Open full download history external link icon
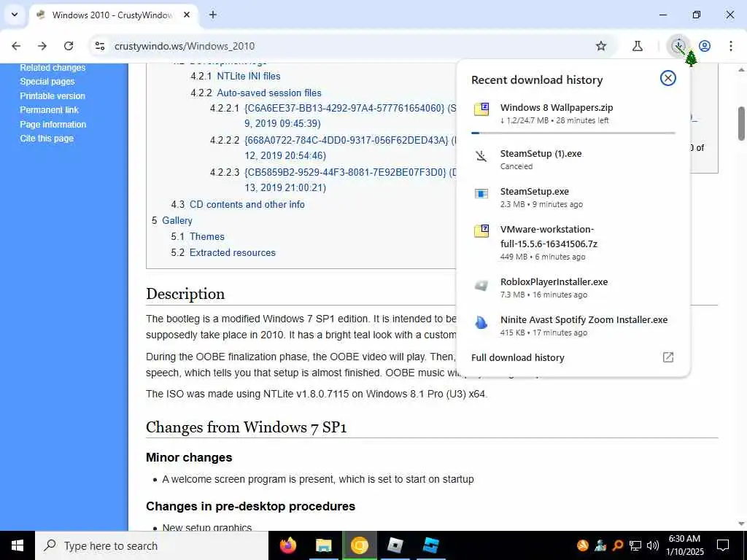 coord(668,357)
